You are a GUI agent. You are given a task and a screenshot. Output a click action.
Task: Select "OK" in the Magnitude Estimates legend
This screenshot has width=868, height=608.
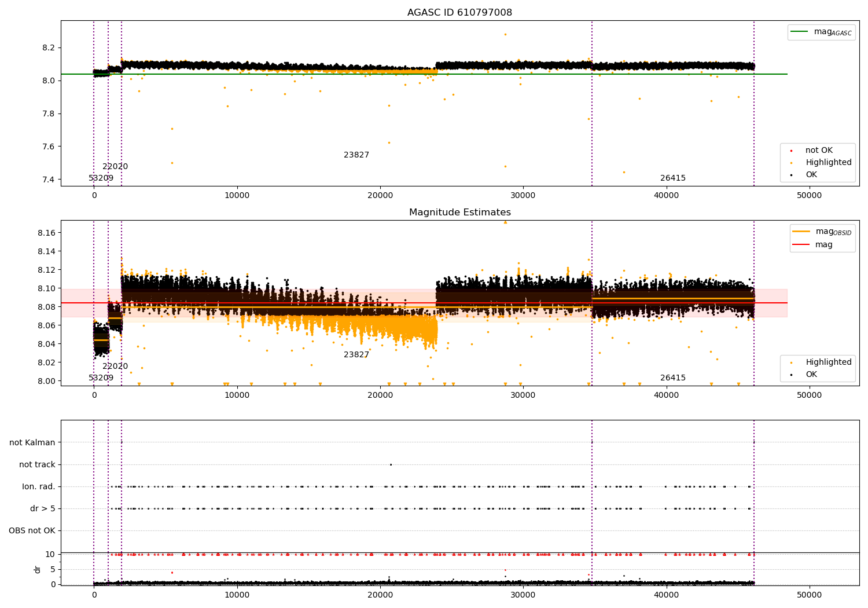pyautogui.click(x=811, y=375)
